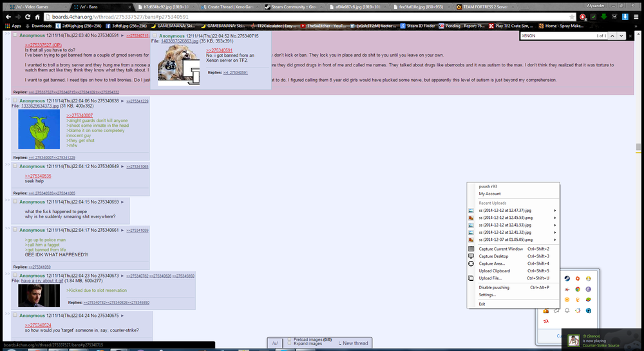
Task: Follow the >>275337527 (OP) quote link
Action: [x=43, y=45]
